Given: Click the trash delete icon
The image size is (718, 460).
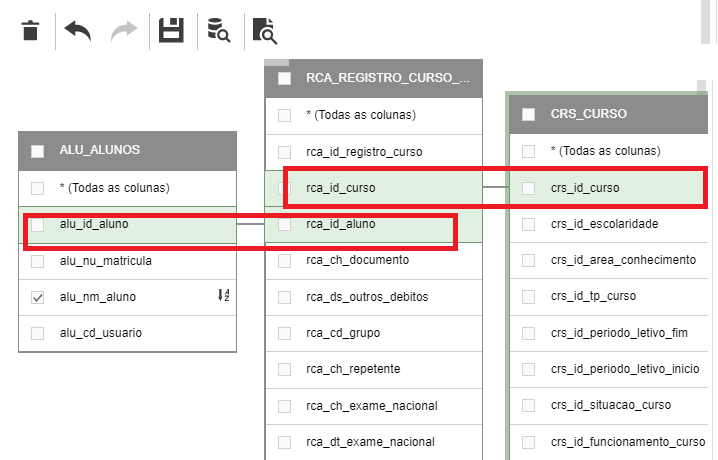Looking at the screenshot, I should (x=31, y=31).
